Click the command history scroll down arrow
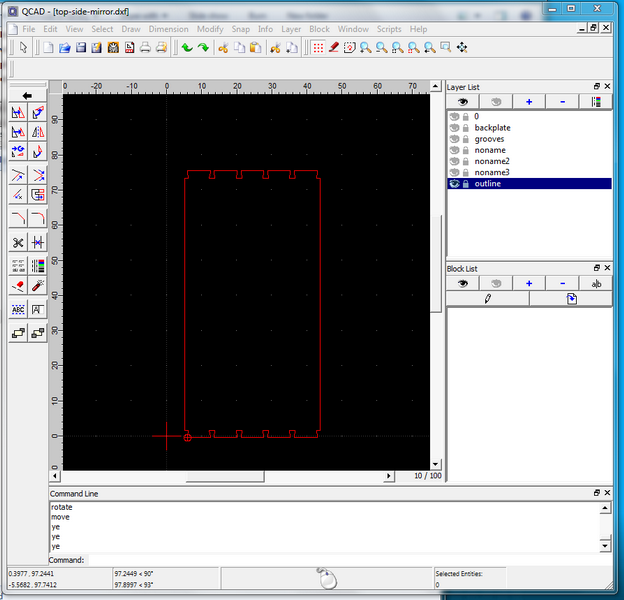 [605, 545]
